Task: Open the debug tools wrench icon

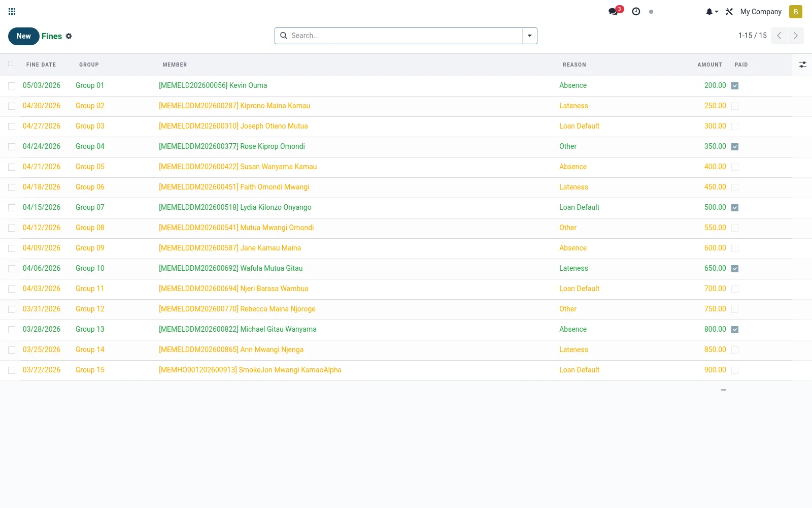Action: coord(729,12)
